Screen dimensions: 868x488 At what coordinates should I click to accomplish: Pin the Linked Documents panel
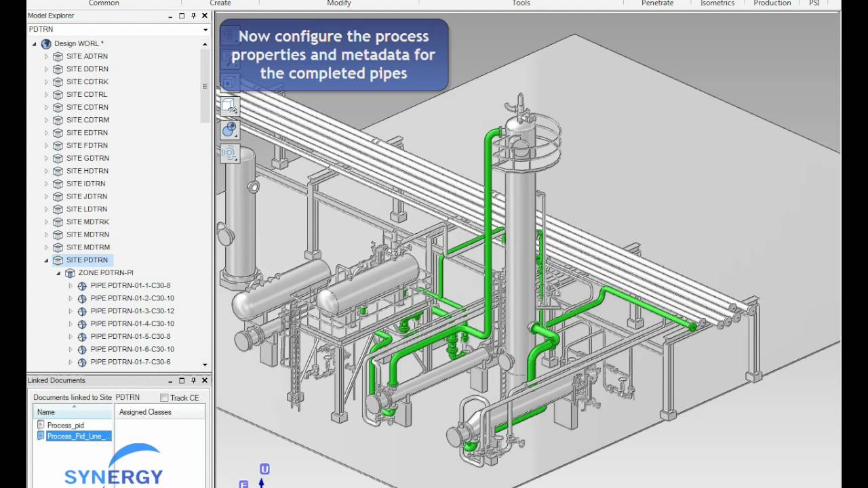pos(193,380)
